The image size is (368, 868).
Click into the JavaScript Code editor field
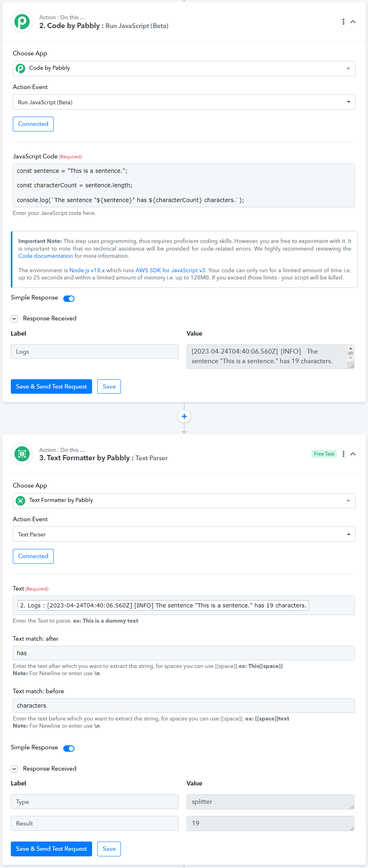[x=184, y=185]
